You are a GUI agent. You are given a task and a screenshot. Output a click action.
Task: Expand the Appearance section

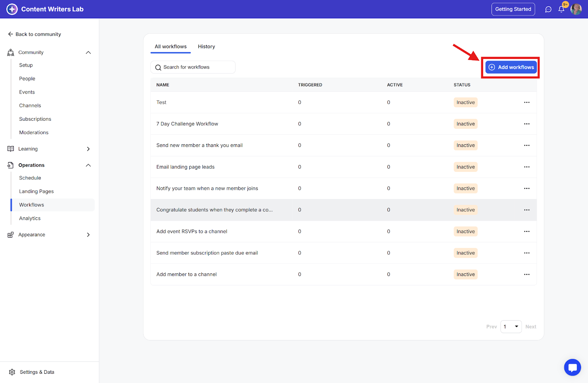point(88,235)
